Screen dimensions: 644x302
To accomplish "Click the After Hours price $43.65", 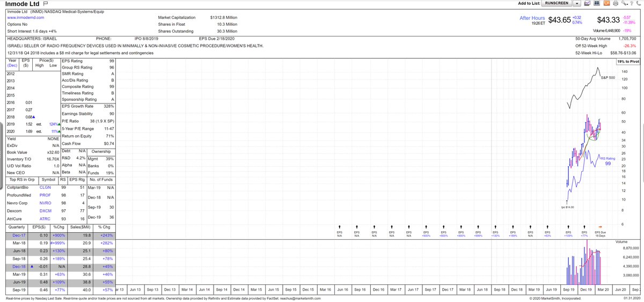I will [x=559, y=20].
